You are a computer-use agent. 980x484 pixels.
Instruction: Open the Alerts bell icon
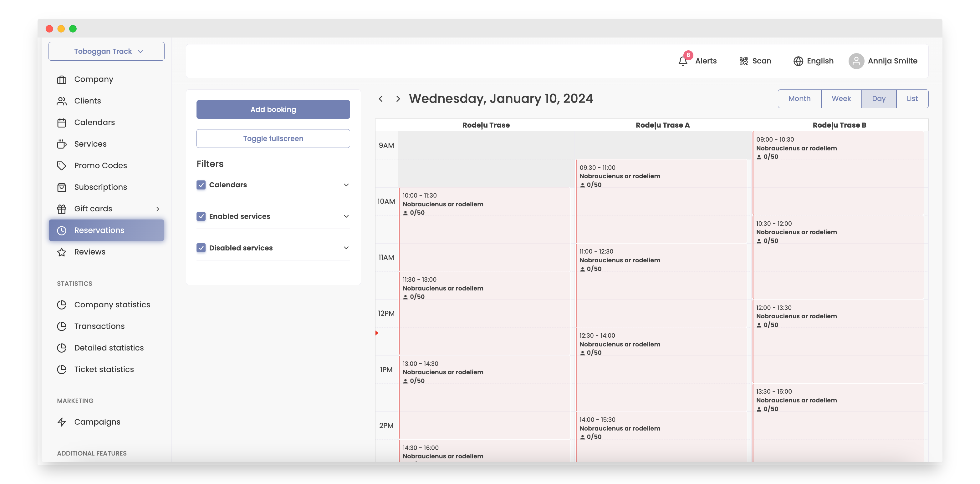(x=683, y=61)
